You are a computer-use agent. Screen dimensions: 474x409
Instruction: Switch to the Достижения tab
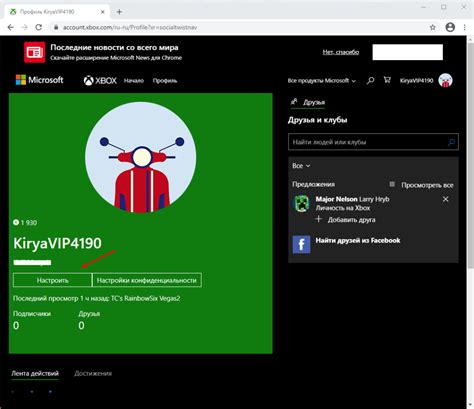click(93, 374)
